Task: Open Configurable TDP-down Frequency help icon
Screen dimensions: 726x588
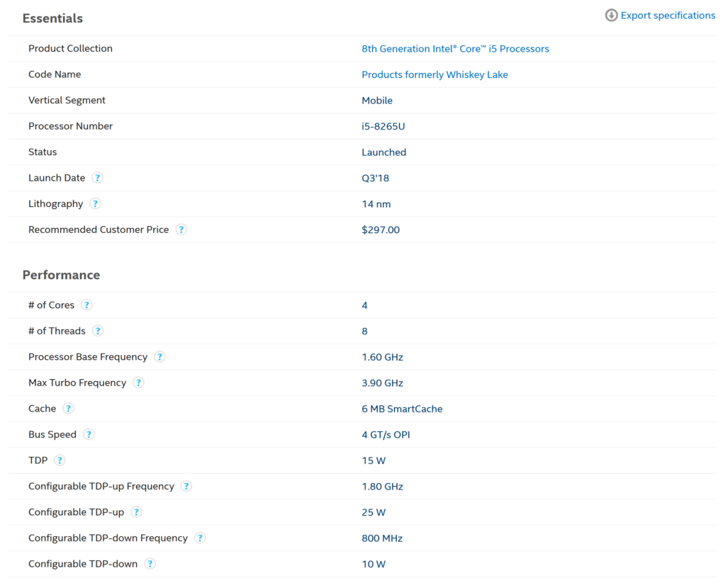Action: tap(200, 538)
